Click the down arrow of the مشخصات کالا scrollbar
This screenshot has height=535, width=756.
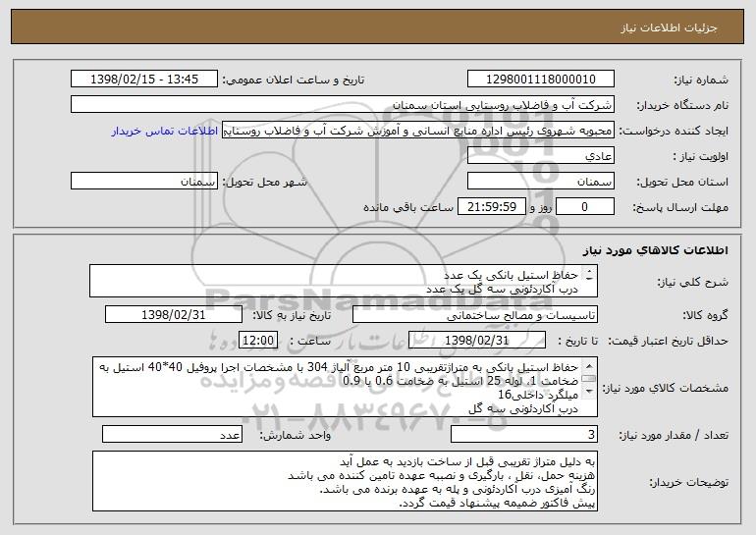tap(589, 392)
